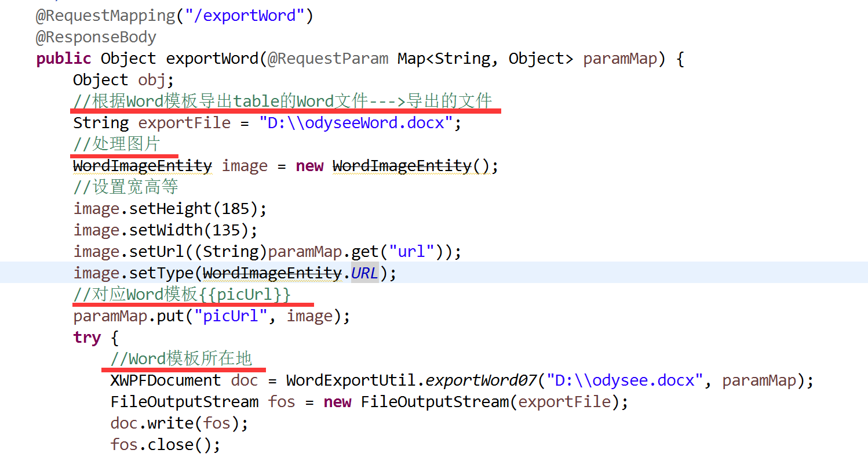
Task: Select the @RequestParam annotation
Action: coord(327,59)
